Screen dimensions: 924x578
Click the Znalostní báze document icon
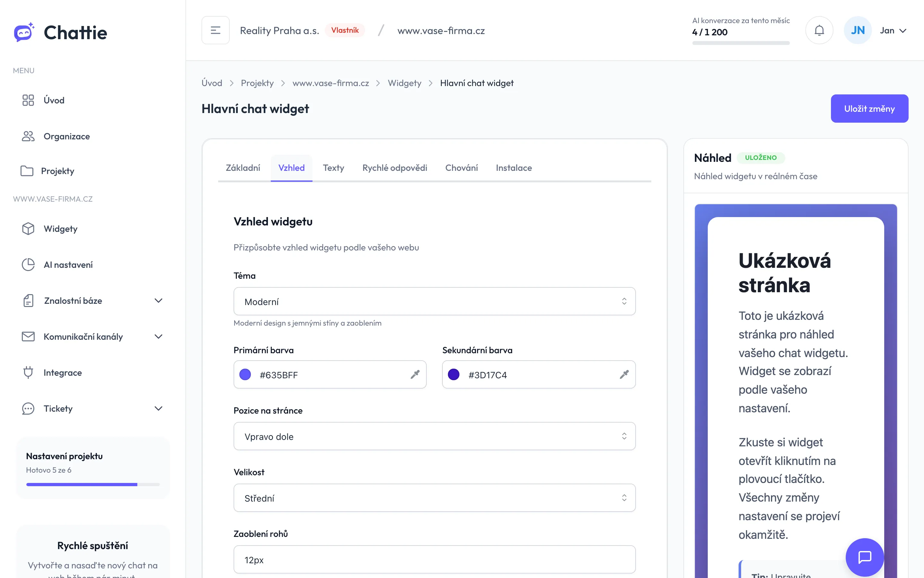coord(28,301)
